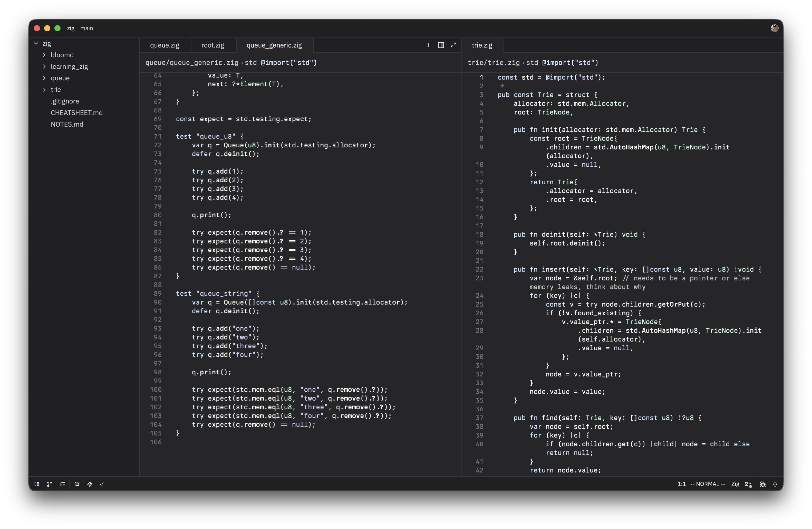Image resolution: width=812 pixels, height=529 pixels.
Task: Open project search magnifier icon
Action: (77, 484)
